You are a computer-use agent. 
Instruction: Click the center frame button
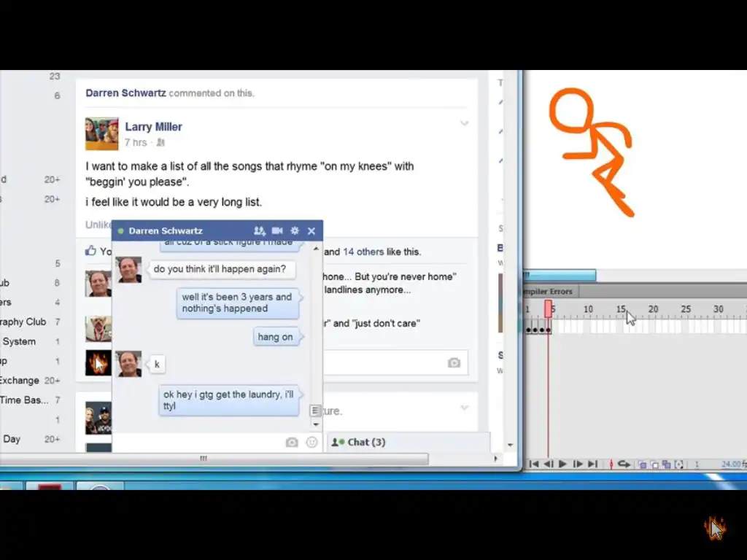pyautogui.click(x=611, y=464)
